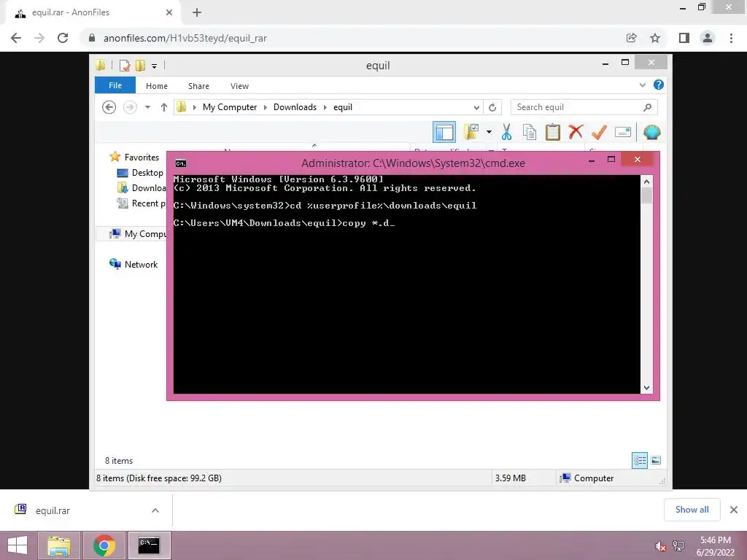Screen dimensions: 747x560
Task: Click the search magnifier icon in Explorer
Action: 648,107
